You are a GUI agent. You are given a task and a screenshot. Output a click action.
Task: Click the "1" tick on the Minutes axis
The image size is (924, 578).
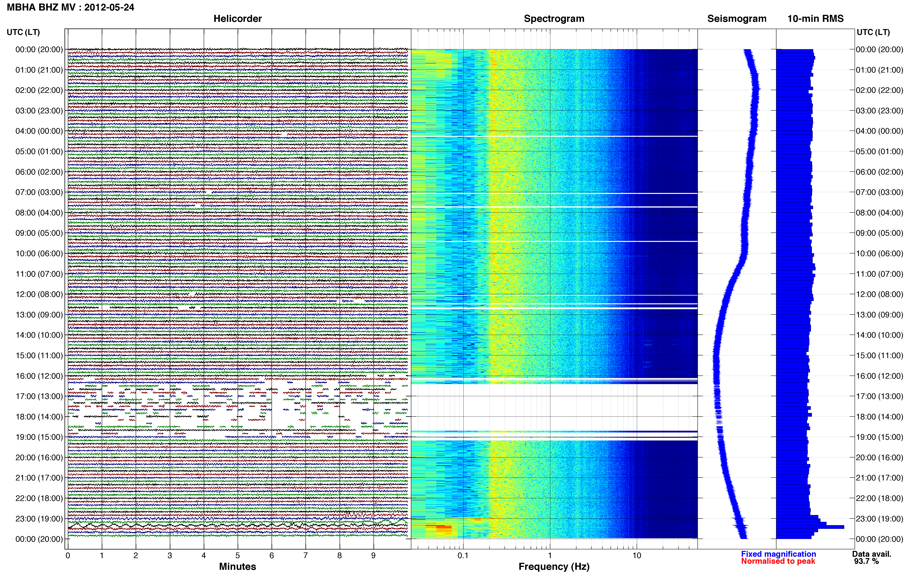point(102,556)
